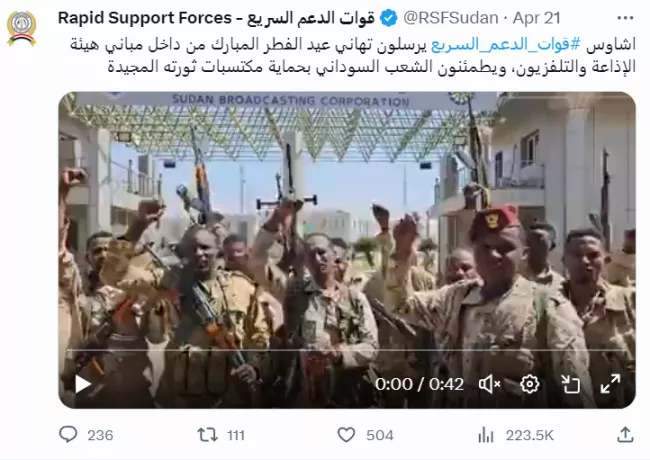Unmute the video sound
The image size is (650, 460).
tap(490, 385)
